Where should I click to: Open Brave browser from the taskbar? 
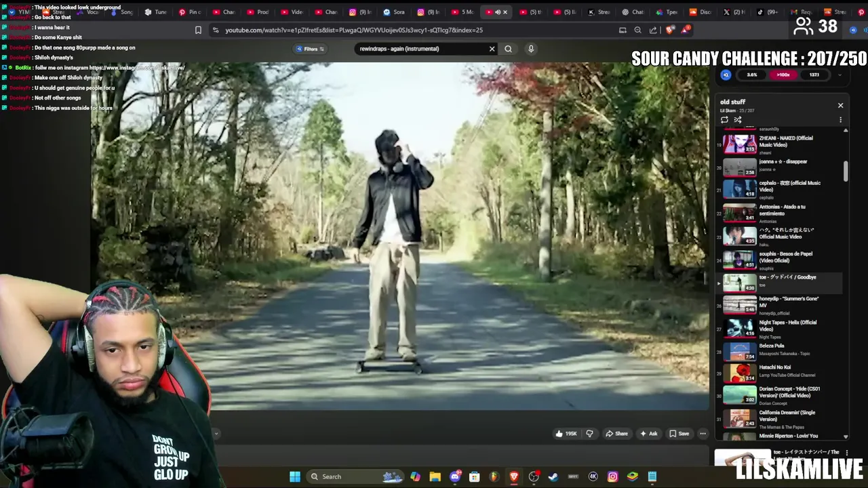click(x=514, y=476)
